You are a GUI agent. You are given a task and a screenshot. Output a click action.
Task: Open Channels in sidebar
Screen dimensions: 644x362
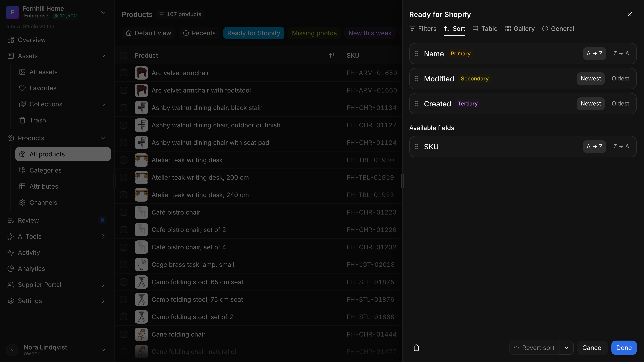click(63, 202)
